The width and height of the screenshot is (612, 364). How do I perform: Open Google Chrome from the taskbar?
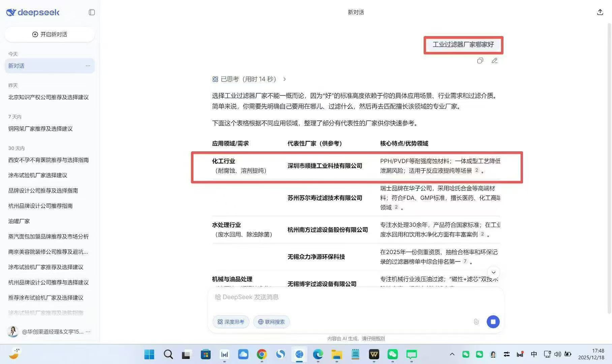[262, 354]
